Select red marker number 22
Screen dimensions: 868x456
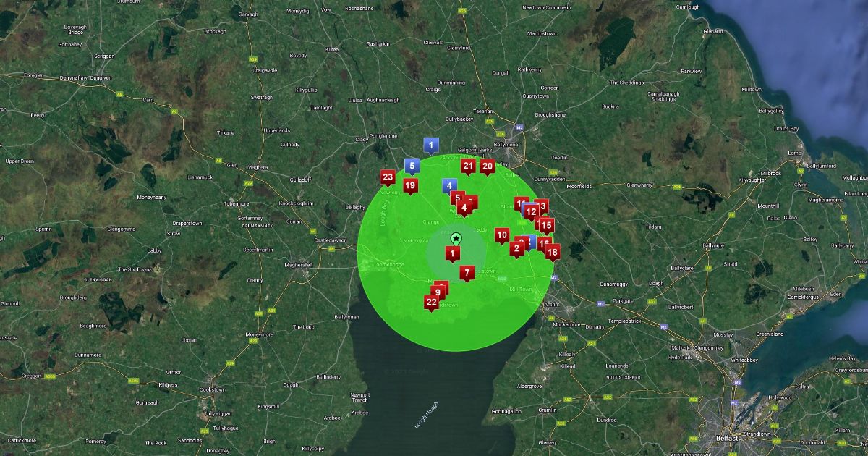tap(431, 302)
